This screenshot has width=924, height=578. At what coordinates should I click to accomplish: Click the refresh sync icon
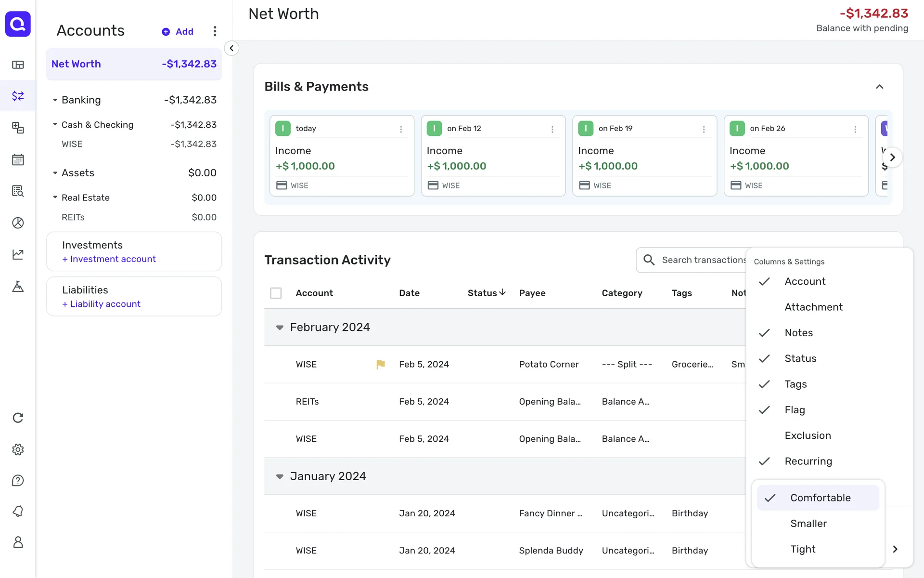(x=18, y=418)
